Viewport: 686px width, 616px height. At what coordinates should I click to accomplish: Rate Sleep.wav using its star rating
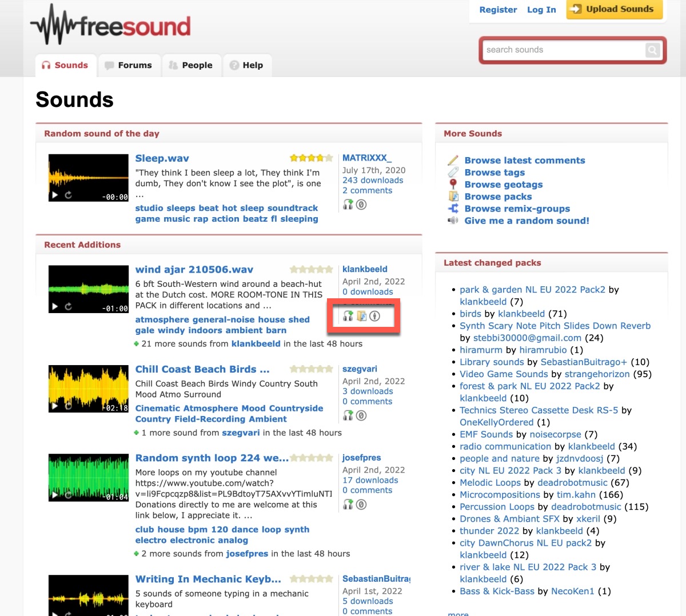coord(311,158)
